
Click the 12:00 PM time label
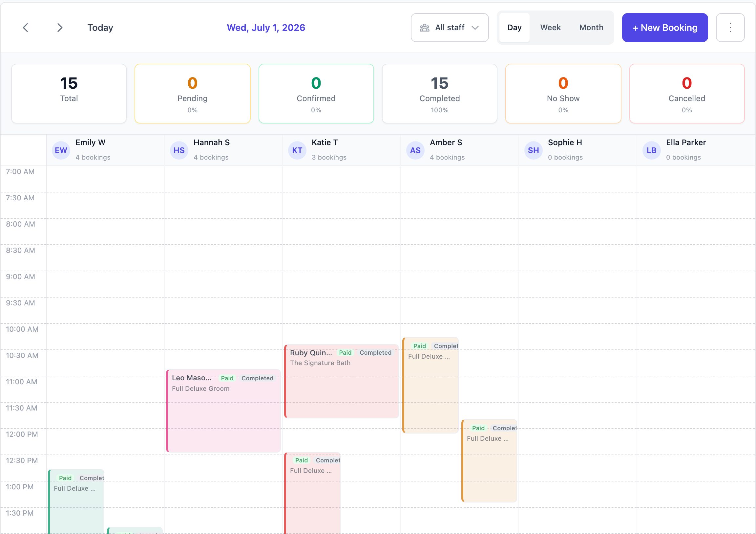coord(22,434)
